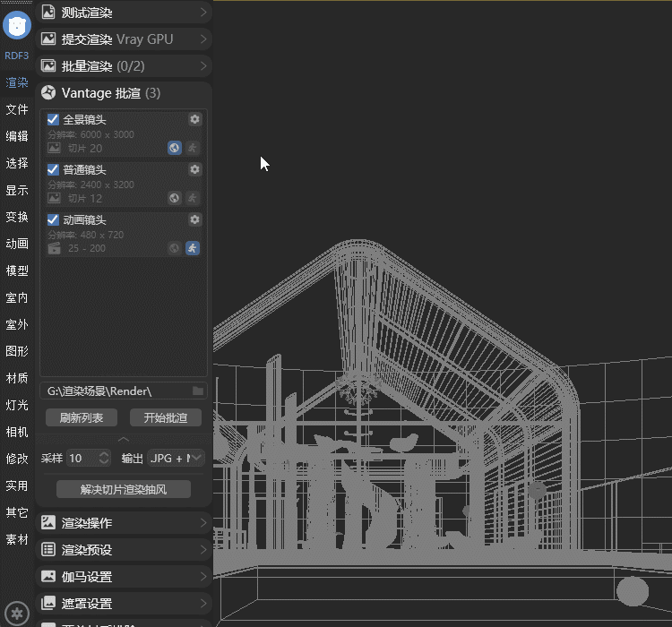Uncheck the 全景镜头 checkbox

(x=53, y=119)
